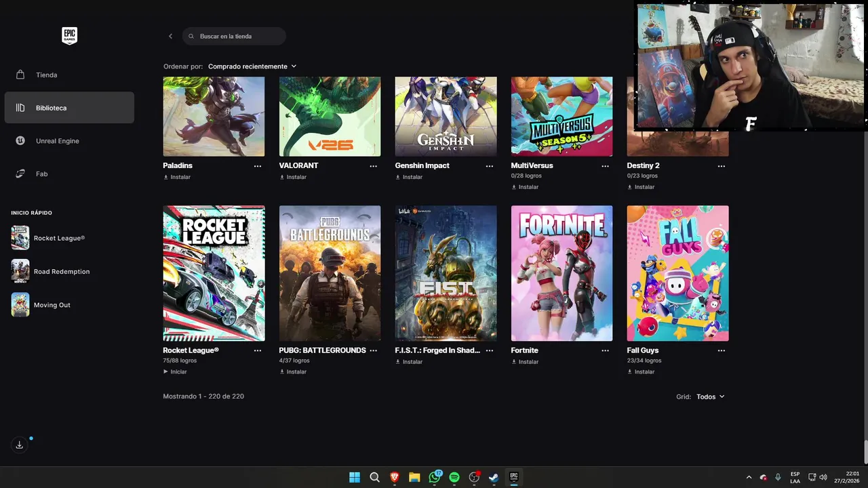Open Rocket League from Inicio Rápido

[49, 238]
